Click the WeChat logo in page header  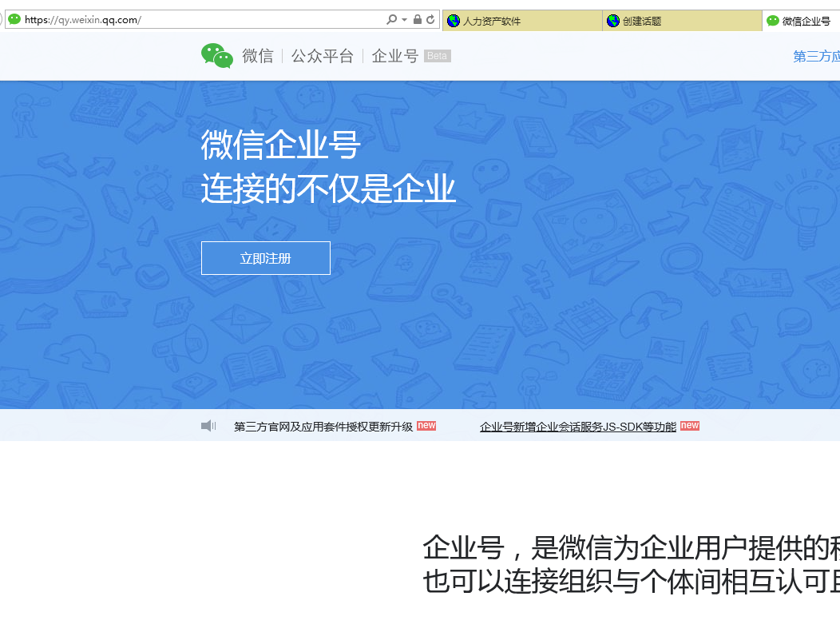[x=217, y=56]
